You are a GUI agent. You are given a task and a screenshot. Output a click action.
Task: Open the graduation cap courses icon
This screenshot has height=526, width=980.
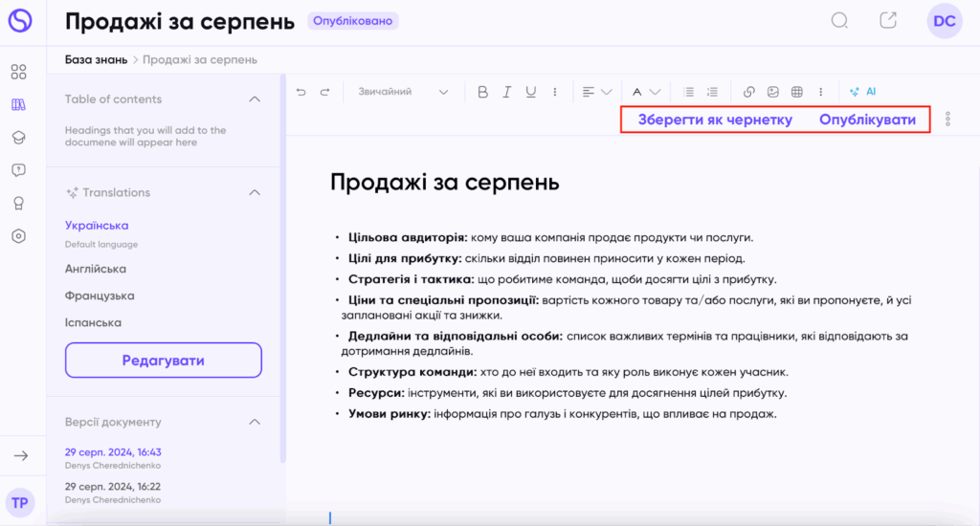pos(19,138)
